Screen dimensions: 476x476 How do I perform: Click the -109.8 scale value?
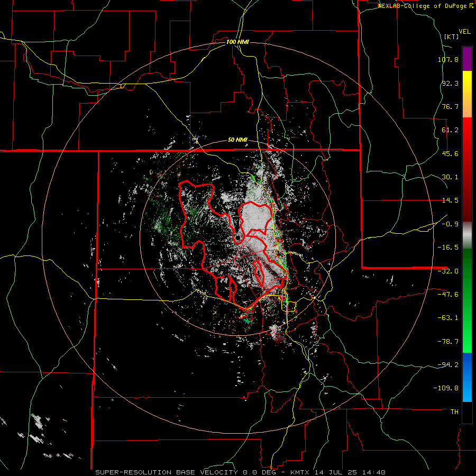pyautogui.click(x=446, y=388)
